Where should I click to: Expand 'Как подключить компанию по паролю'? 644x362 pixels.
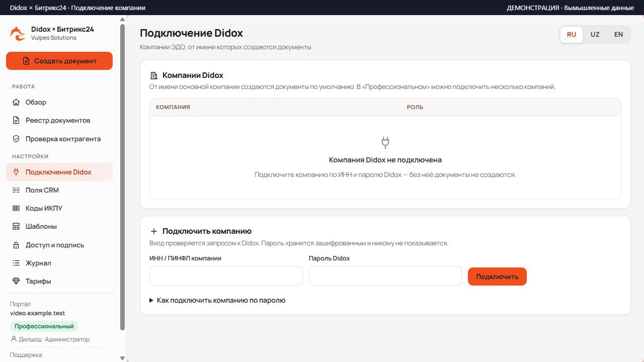218,300
